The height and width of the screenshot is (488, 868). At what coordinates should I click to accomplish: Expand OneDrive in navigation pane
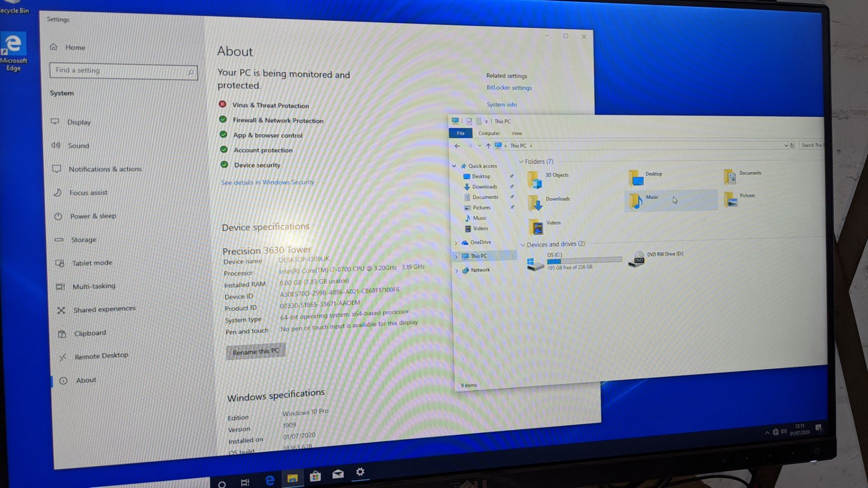coord(456,243)
